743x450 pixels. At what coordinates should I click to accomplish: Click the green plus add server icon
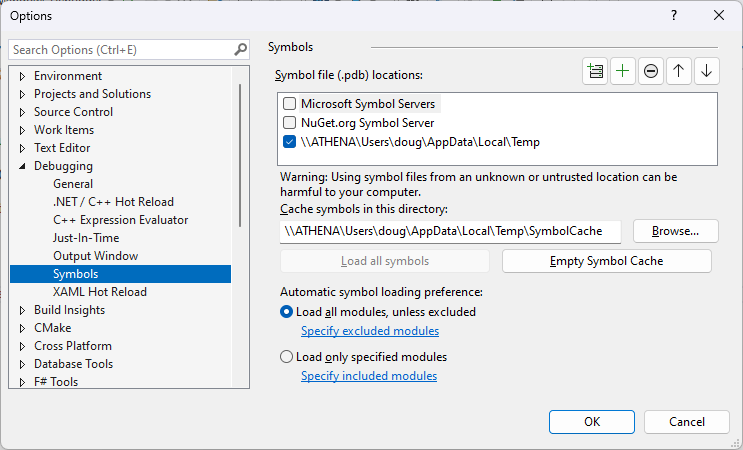[623, 71]
